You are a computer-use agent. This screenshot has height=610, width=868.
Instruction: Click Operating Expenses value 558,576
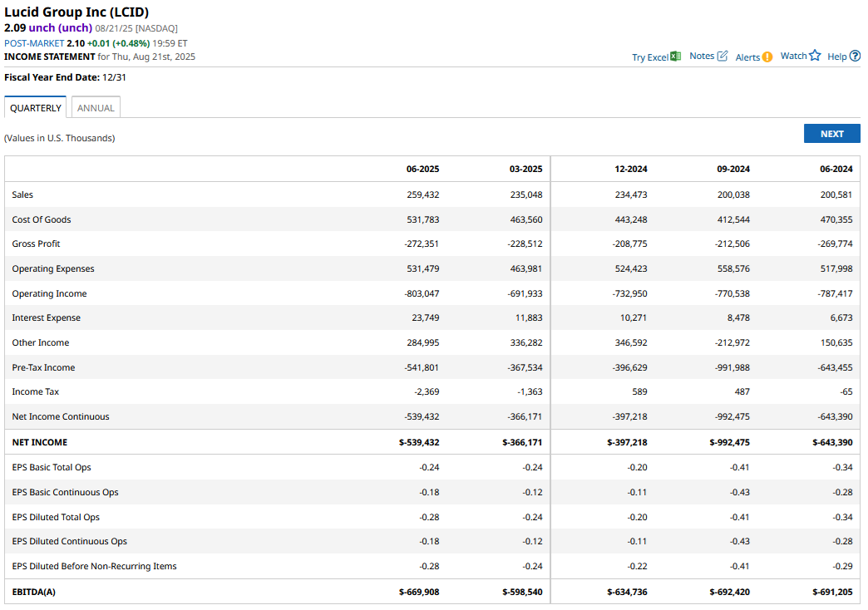(x=733, y=268)
